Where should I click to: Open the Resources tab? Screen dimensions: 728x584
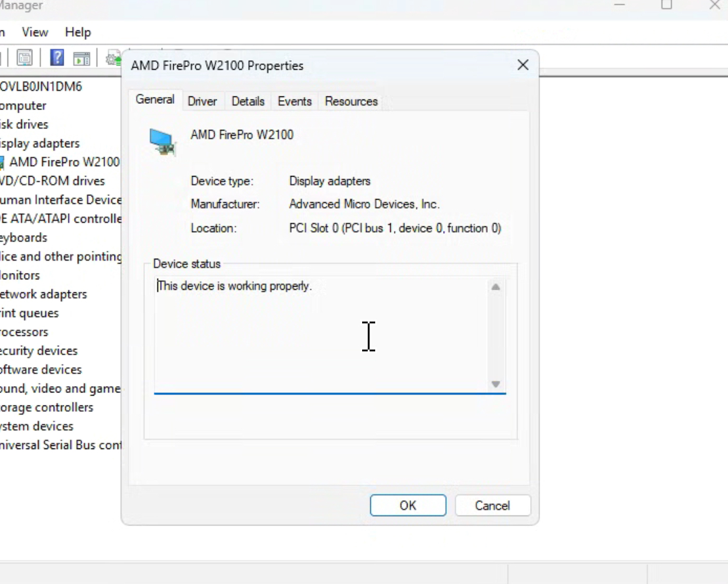(x=351, y=101)
